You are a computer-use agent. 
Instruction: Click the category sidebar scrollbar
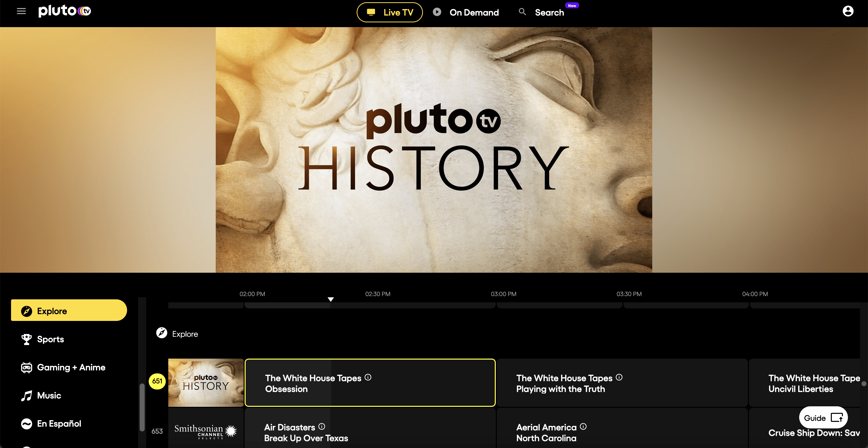coord(142,408)
